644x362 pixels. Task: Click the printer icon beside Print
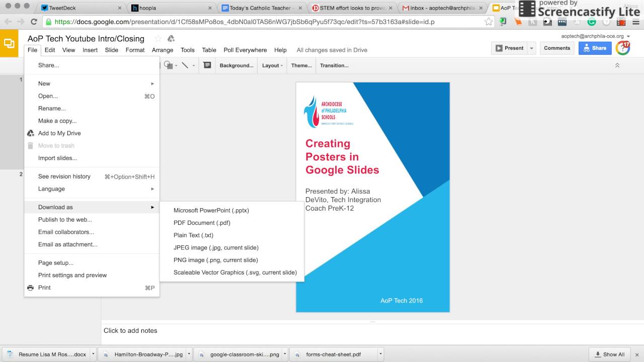click(x=30, y=288)
